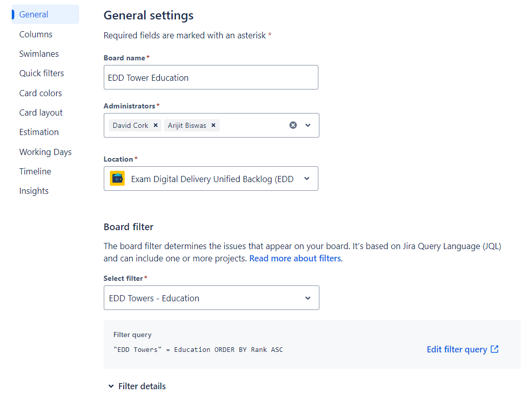Clear all selected administrators
532x401 pixels.
point(292,125)
